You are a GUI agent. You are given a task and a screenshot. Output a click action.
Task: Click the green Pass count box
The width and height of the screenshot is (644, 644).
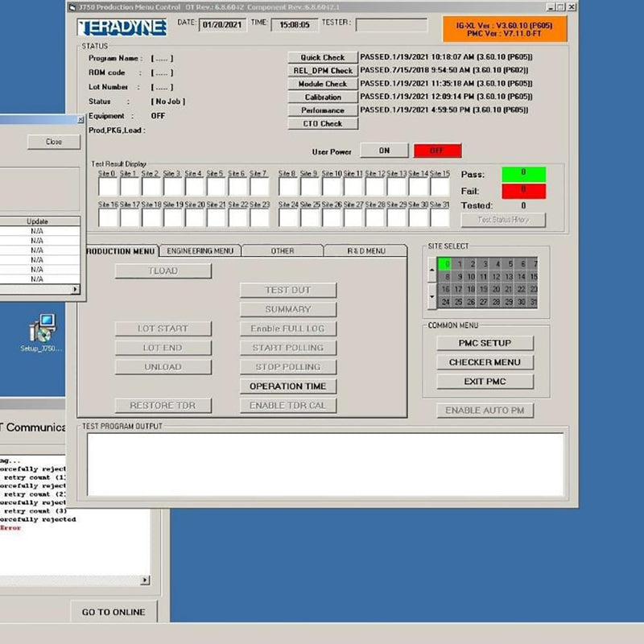point(524,174)
